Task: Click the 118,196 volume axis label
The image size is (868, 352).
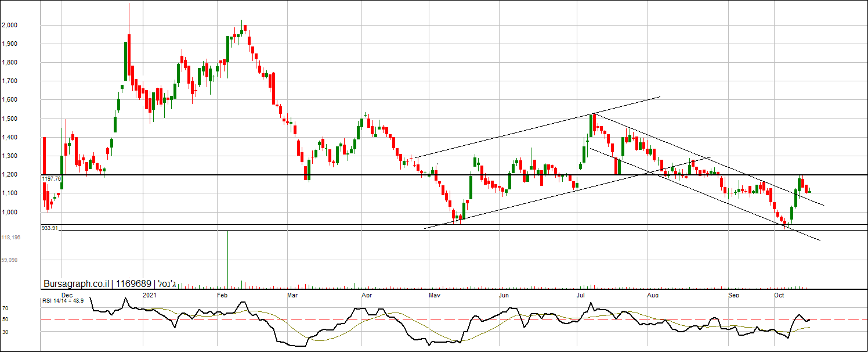Action: (11, 238)
